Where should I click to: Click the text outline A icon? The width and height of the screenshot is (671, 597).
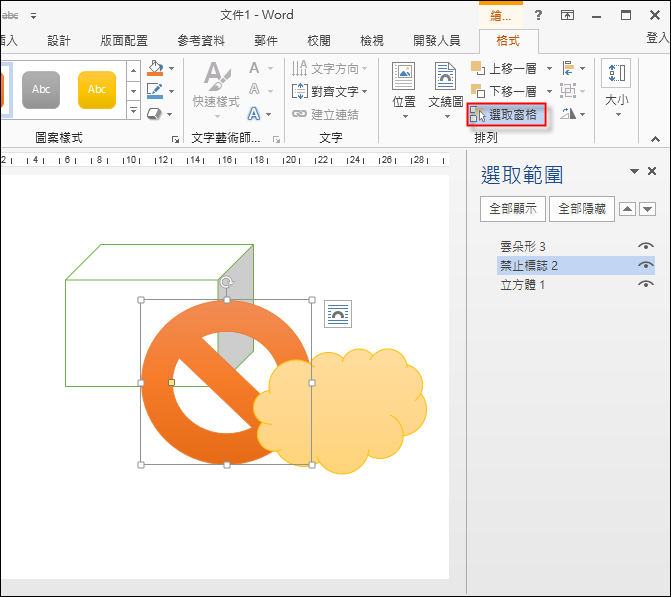tap(254, 90)
